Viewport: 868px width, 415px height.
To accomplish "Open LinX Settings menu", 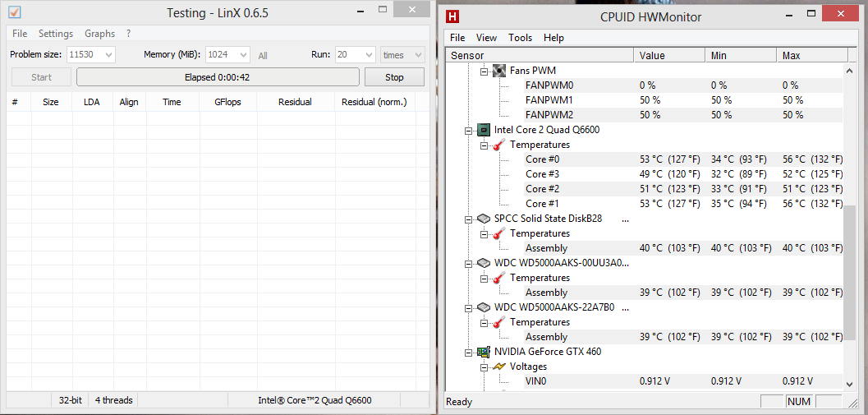I will tap(56, 33).
